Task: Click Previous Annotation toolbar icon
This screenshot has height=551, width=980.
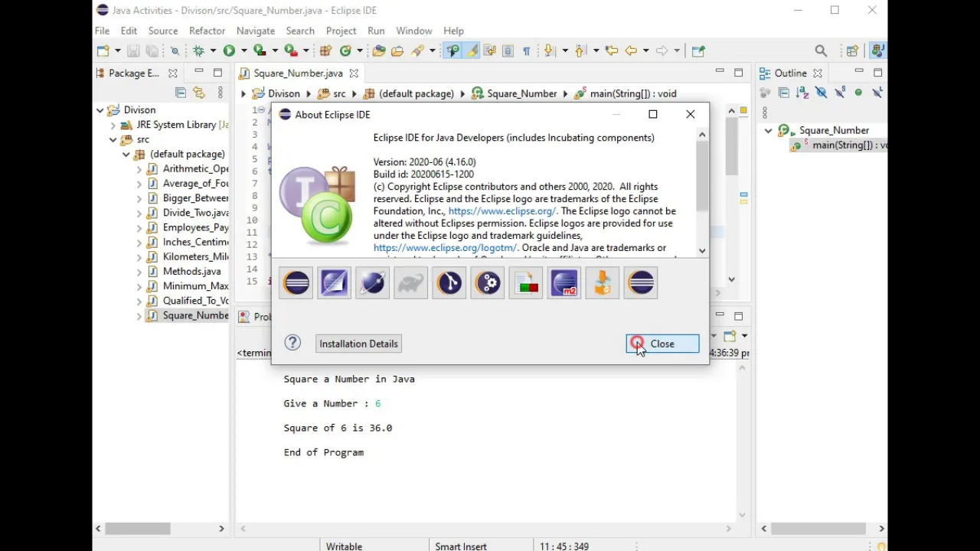Action: (580, 51)
